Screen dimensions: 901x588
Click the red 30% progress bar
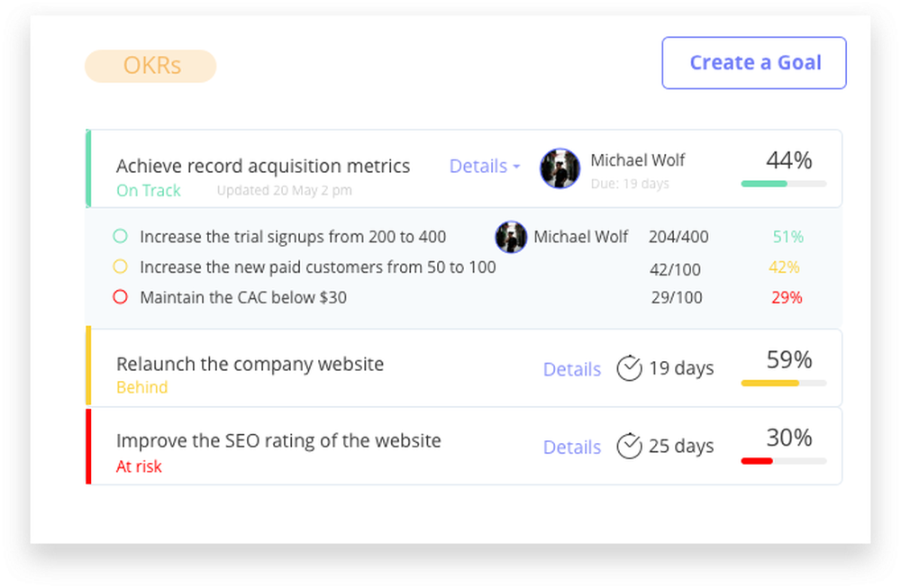783,461
